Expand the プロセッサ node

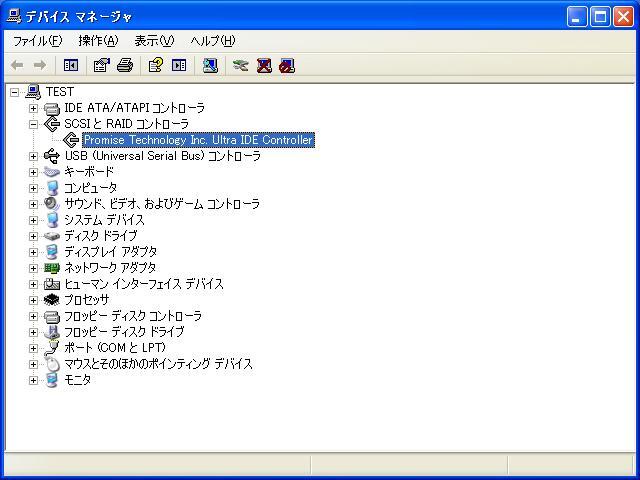(x=33, y=300)
